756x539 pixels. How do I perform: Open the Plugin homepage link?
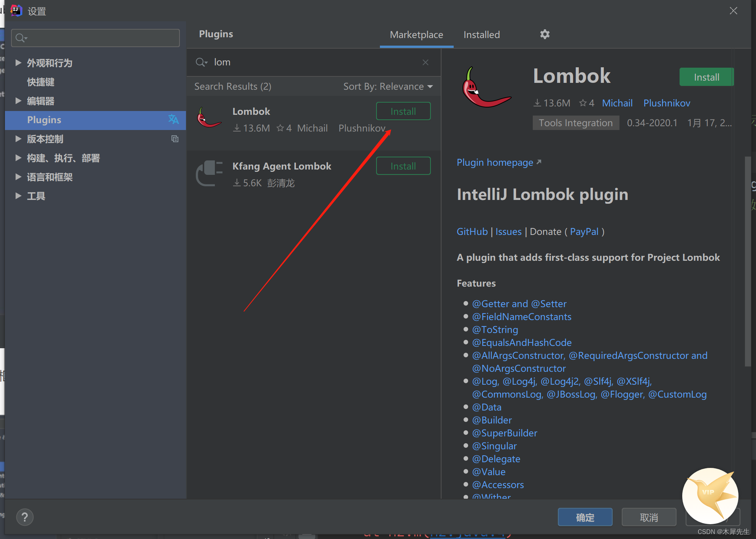pos(499,163)
